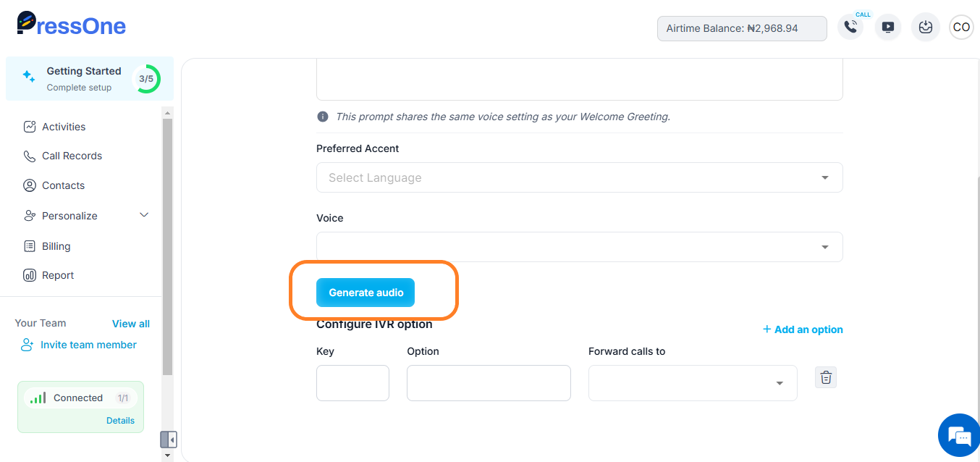Click the Add an option link
Image resolution: width=980 pixels, height=462 pixels.
[x=803, y=329]
